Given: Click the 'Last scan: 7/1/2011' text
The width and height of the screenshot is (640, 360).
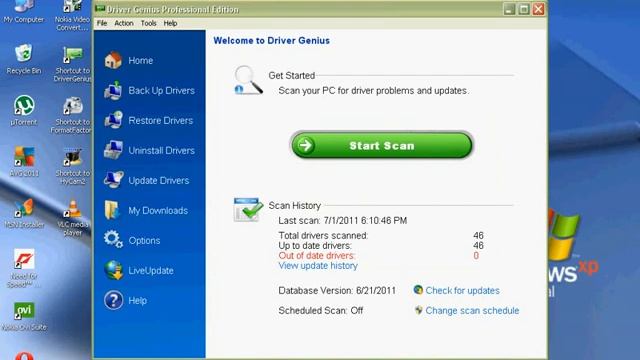Looking at the screenshot, I should [342, 220].
